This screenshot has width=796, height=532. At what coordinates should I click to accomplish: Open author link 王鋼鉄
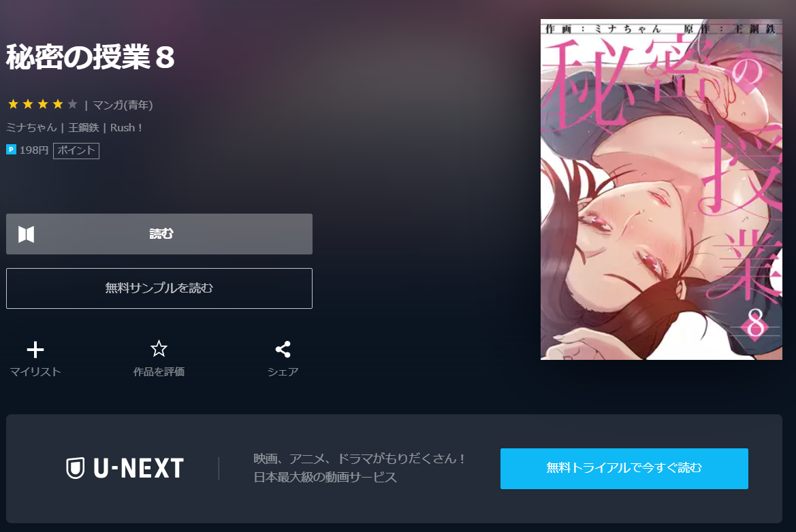click(x=84, y=127)
